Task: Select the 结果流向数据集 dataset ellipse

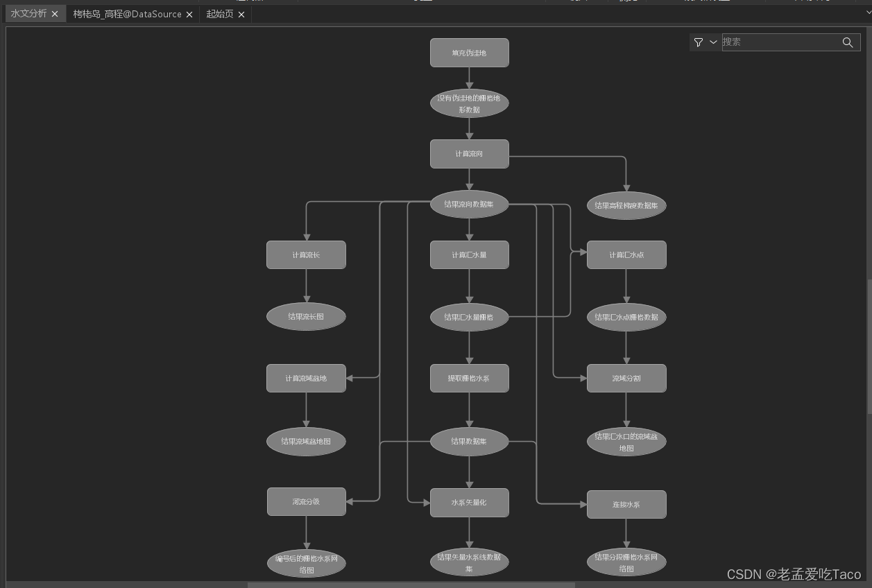Action: (x=470, y=204)
